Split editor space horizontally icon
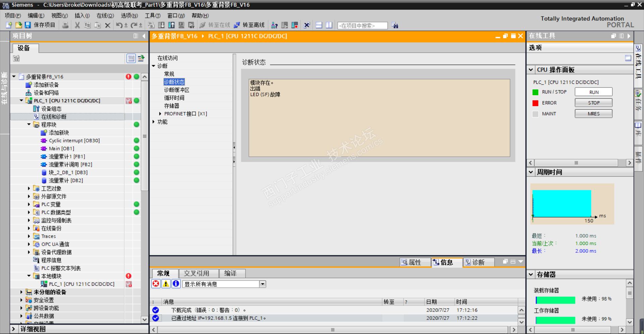 click(x=319, y=25)
